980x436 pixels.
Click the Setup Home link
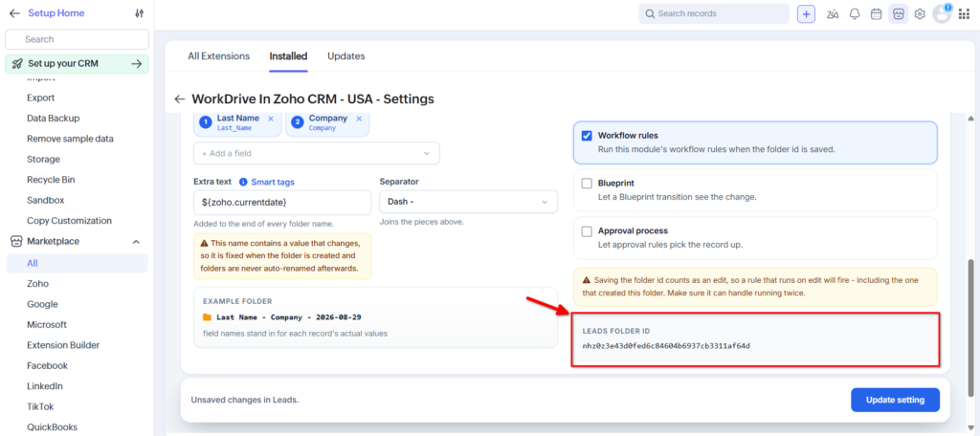click(56, 13)
